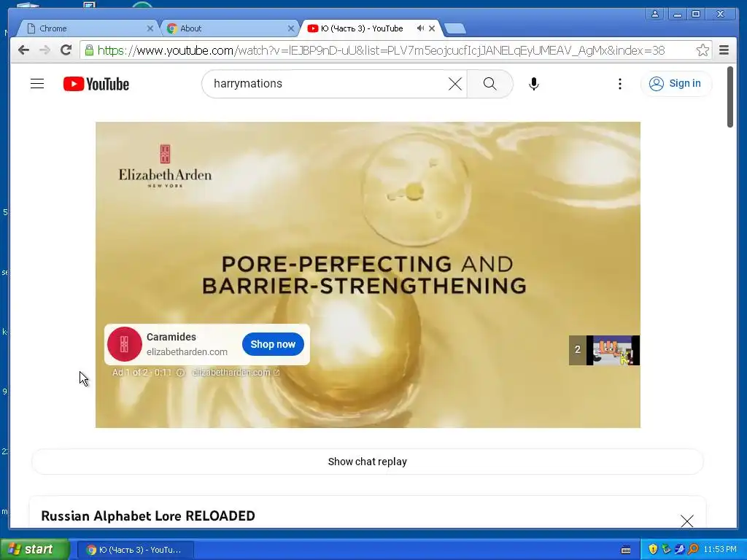Click the Ю (Часть 3) taskbar button

135,550
